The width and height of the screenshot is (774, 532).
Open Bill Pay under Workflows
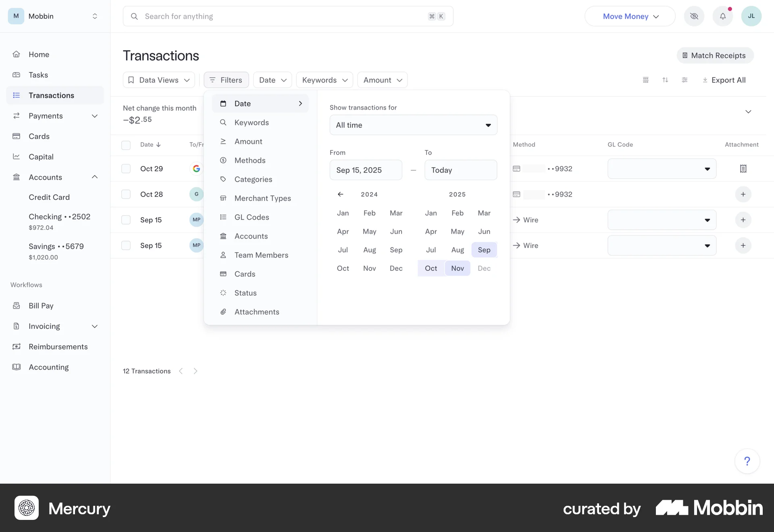click(x=41, y=305)
